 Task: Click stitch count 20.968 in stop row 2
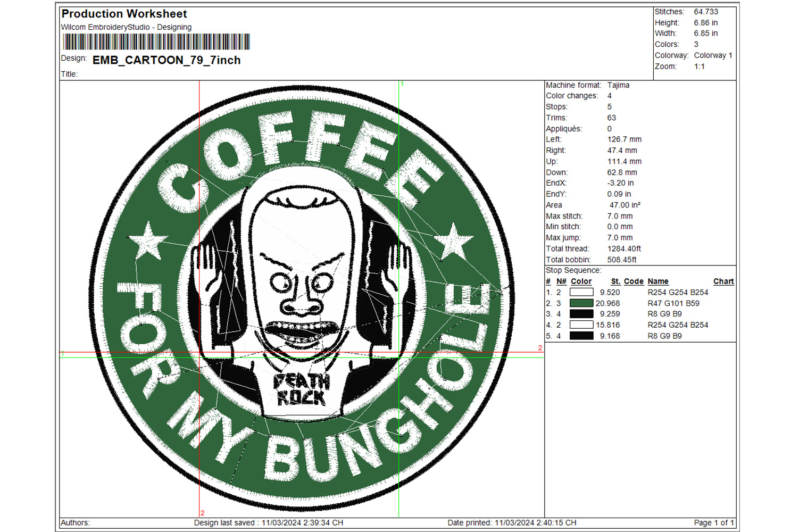(607, 303)
